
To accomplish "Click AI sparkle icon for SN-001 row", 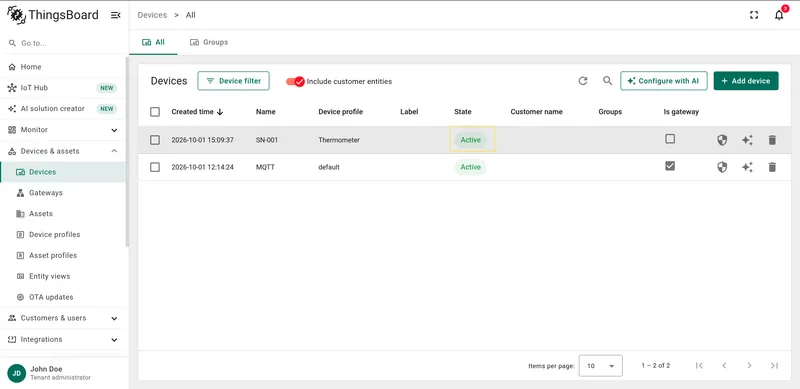I will pyautogui.click(x=747, y=140).
